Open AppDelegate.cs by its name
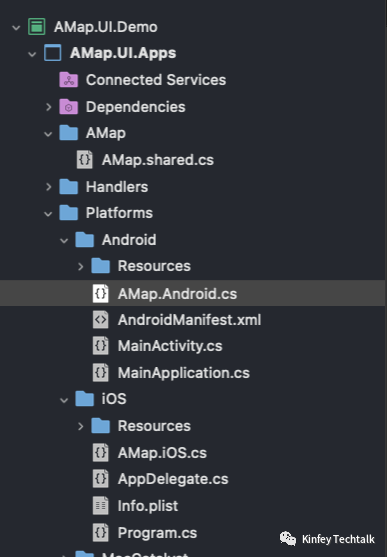Screen dimensions: 387x557 [173, 479]
